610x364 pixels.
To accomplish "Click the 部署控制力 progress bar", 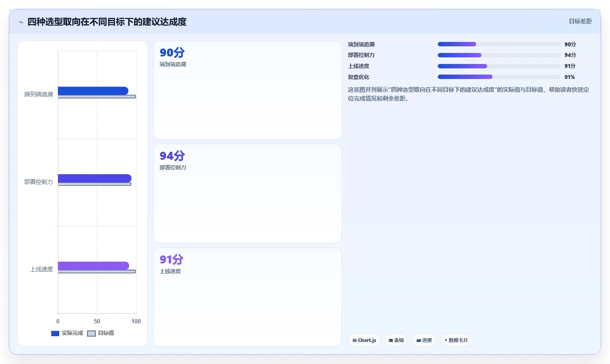I will [x=499, y=55].
